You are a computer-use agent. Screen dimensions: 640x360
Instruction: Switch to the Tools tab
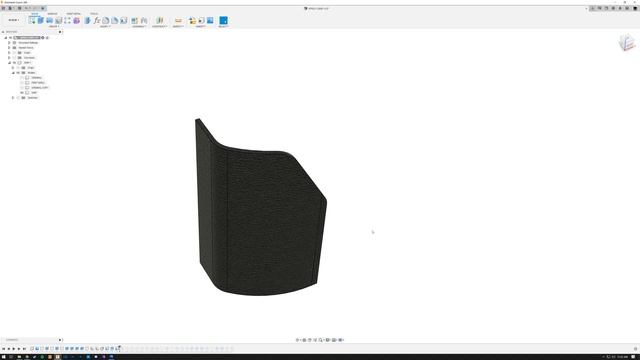[94, 13]
